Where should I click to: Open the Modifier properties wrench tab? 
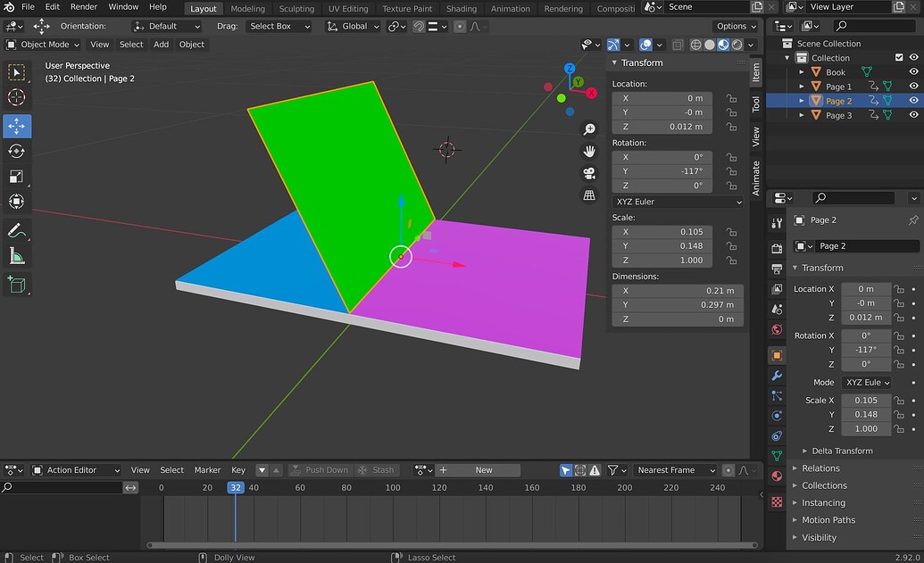[x=776, y=376]
